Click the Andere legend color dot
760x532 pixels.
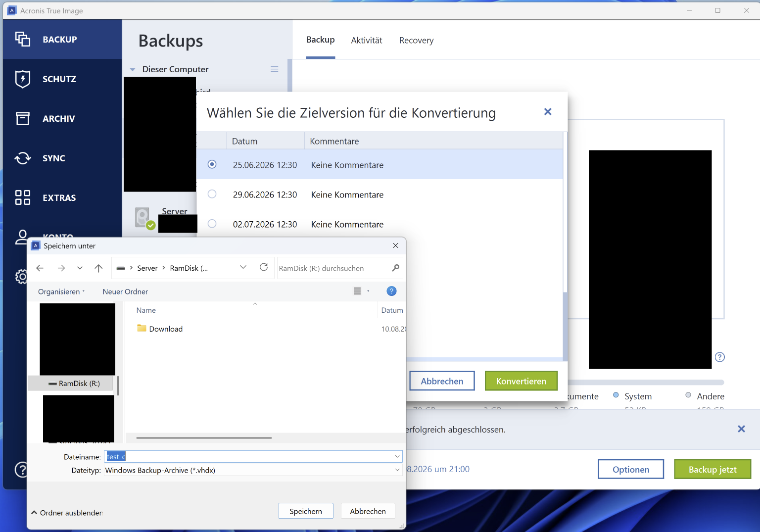(x=688, y=395)
